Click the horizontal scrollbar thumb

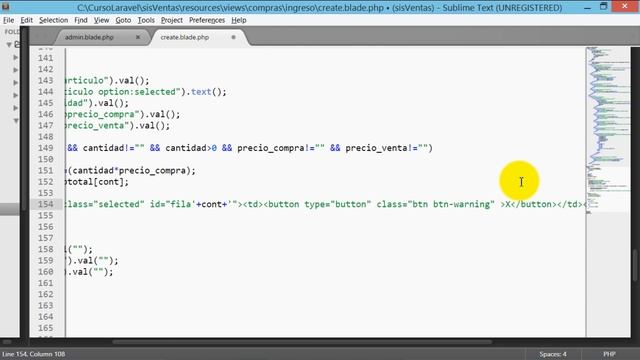[x=302, y=342]
